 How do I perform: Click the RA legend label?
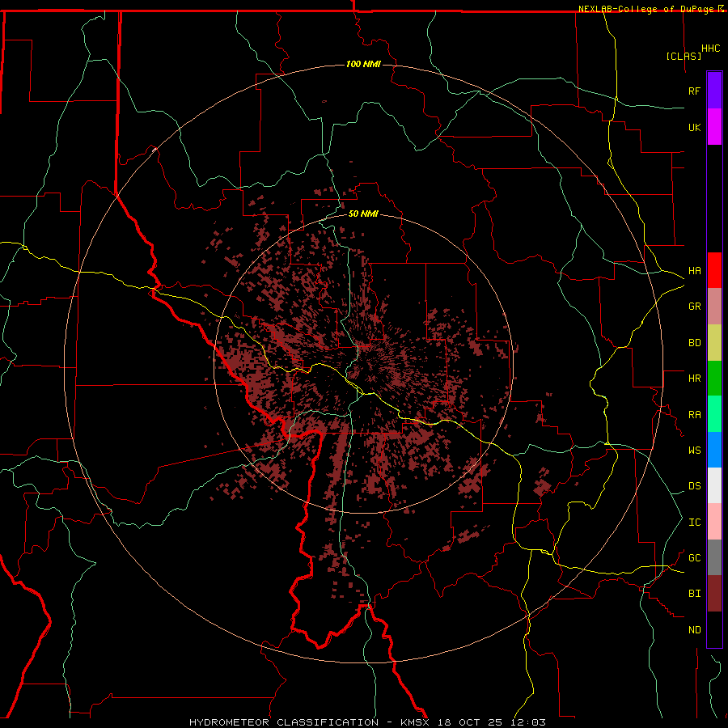coord(694,415)
